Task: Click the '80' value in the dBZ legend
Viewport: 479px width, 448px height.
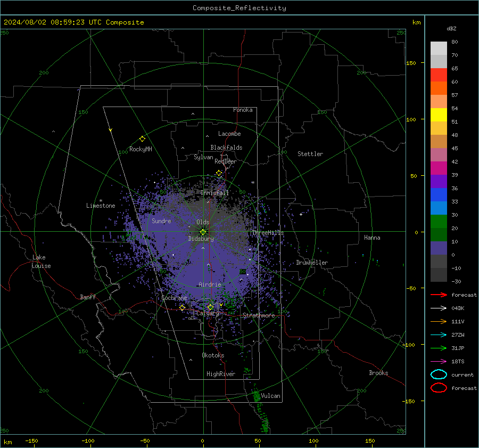Action: coord(455,42)
